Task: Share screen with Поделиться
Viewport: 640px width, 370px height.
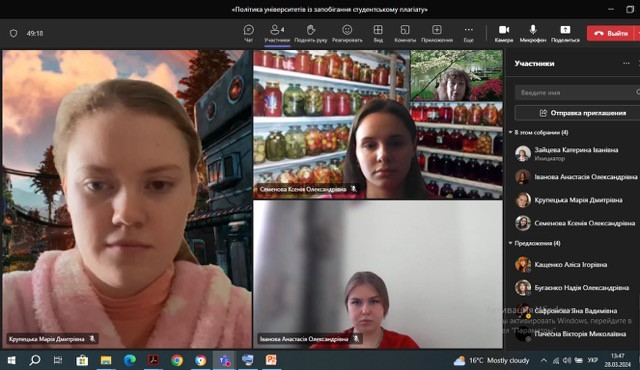Action: tap(565, 33)
